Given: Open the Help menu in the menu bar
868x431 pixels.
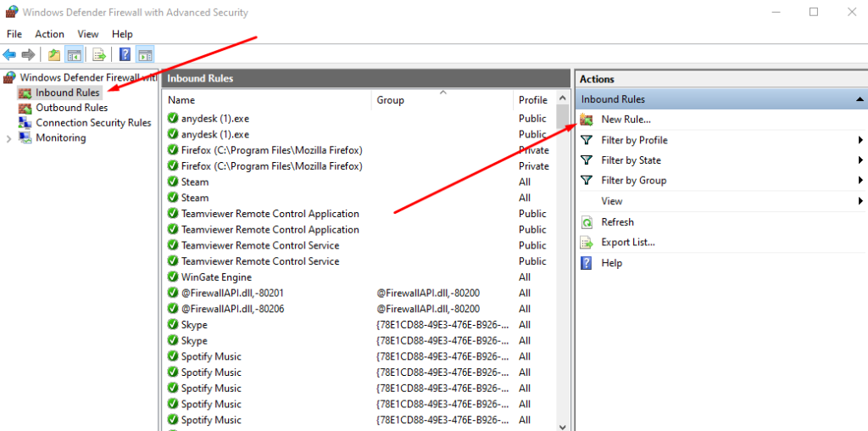Looking at the screenshot, I should 122,34.
